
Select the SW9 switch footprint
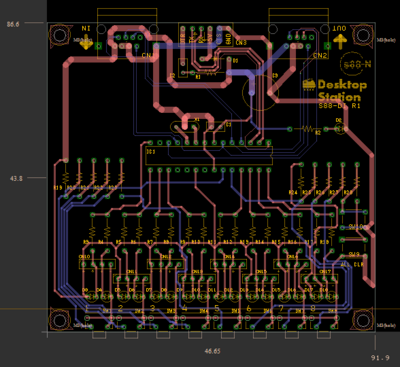[354, 248]
